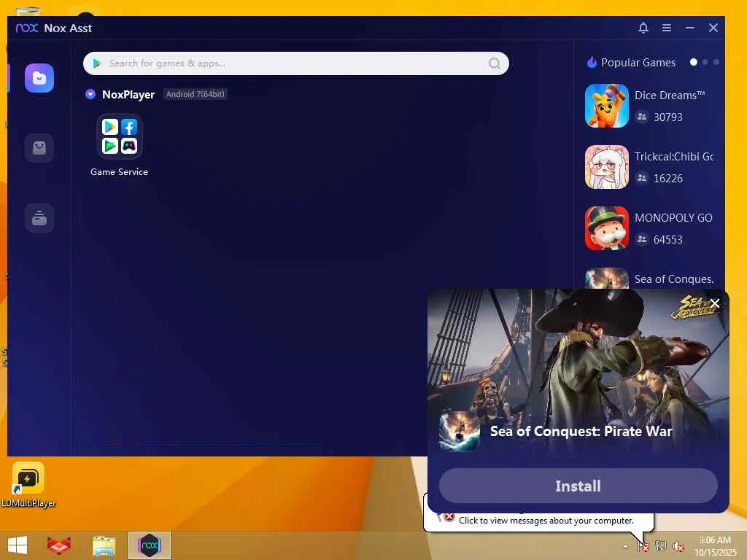Viewport: 747px width, 560px height.
Task: Click the network tray icon
Action: (660, 546)
